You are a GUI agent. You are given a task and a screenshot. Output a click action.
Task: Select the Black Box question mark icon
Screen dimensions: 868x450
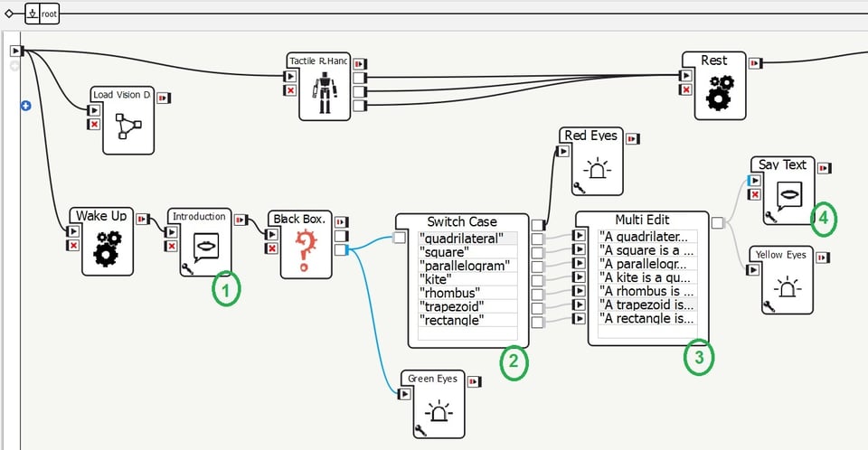(305, 250)
